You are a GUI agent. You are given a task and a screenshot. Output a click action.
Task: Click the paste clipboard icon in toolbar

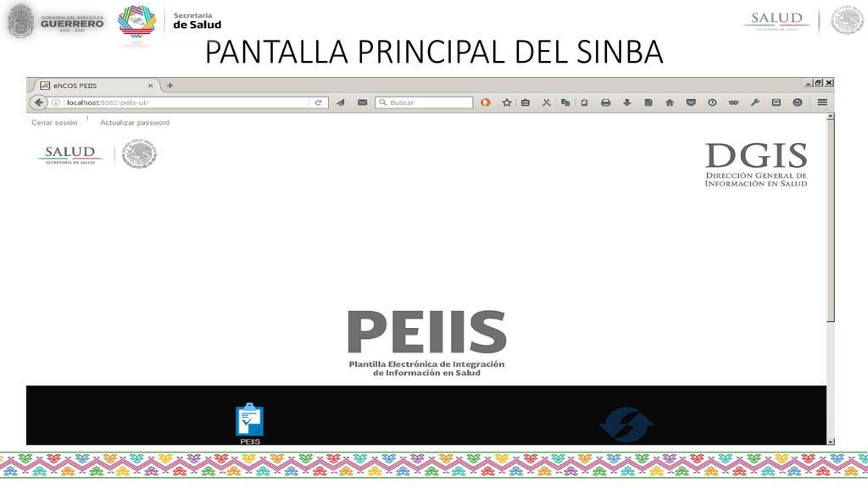click(x=584, y=103)
